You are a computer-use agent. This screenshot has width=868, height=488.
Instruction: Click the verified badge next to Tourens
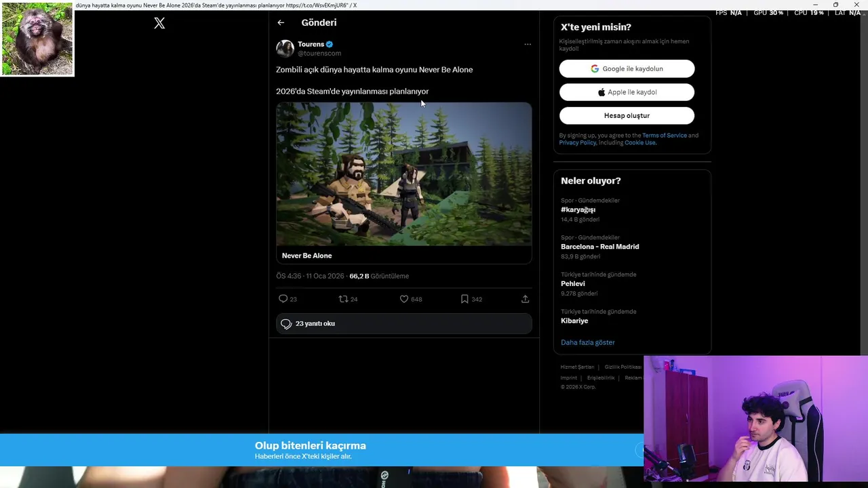click(330, 44)
